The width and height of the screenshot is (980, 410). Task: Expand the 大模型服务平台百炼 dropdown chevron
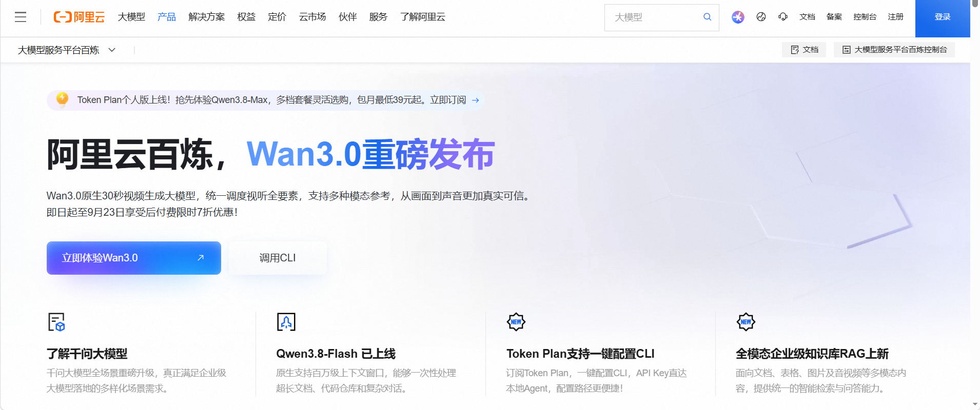(112, 50)
